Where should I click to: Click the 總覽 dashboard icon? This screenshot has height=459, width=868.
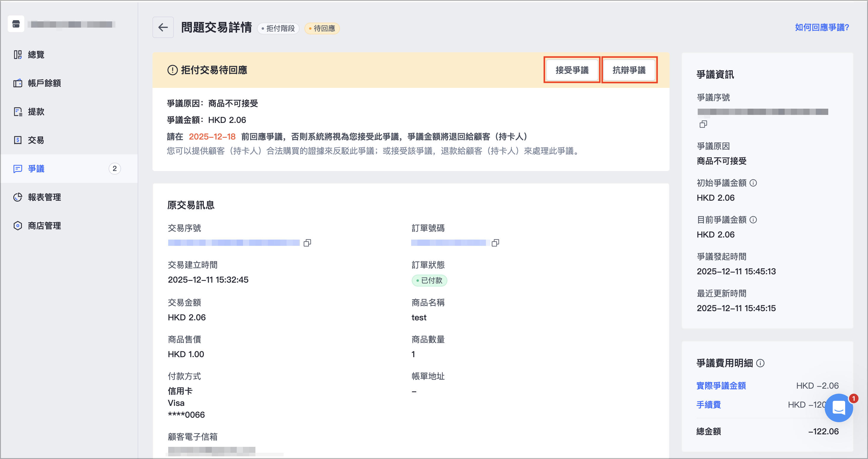coord(18,55)
